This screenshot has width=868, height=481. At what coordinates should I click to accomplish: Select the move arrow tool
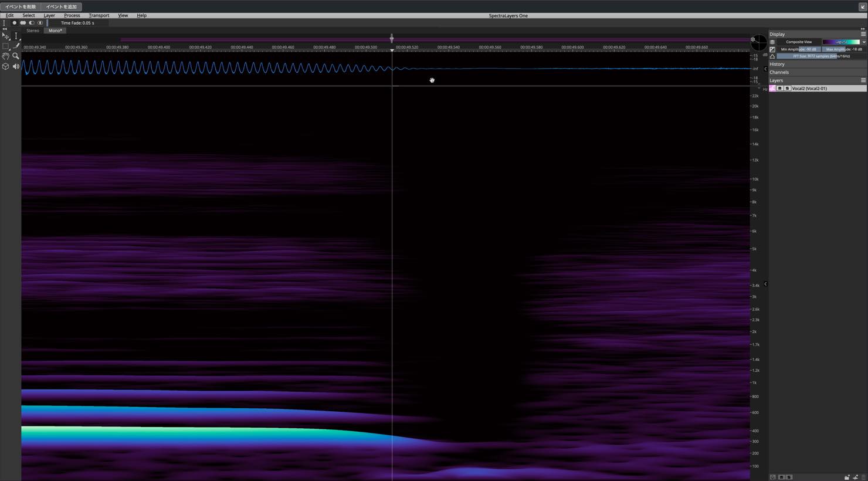tap(6, 36)
